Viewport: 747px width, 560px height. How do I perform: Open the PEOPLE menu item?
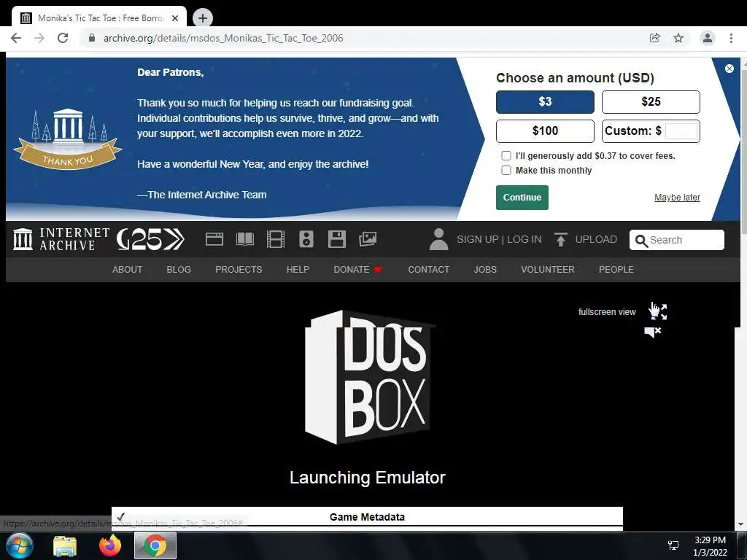tap(616, 270)
